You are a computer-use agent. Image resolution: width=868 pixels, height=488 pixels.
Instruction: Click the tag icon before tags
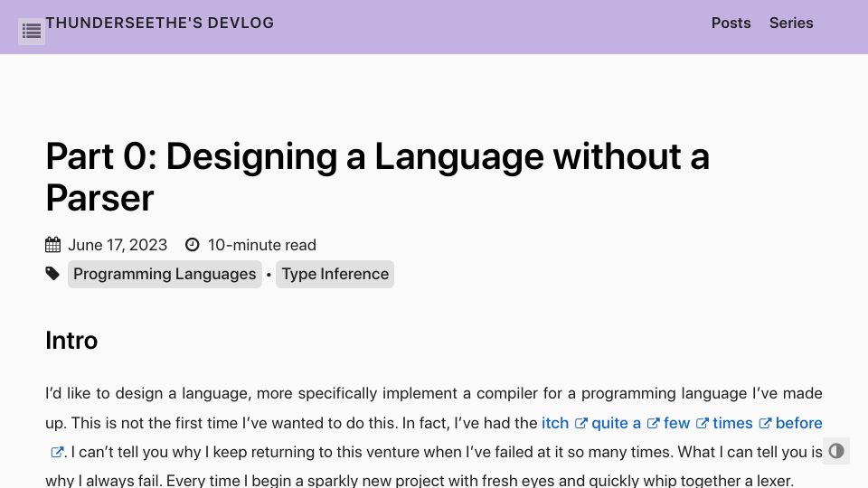click(52, 273)
